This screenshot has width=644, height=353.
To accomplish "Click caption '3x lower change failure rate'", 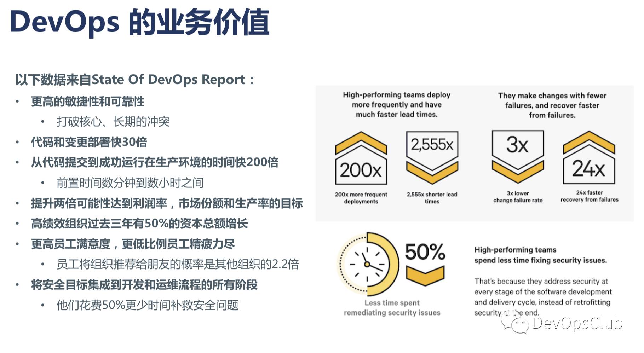I will click(518, 197).
